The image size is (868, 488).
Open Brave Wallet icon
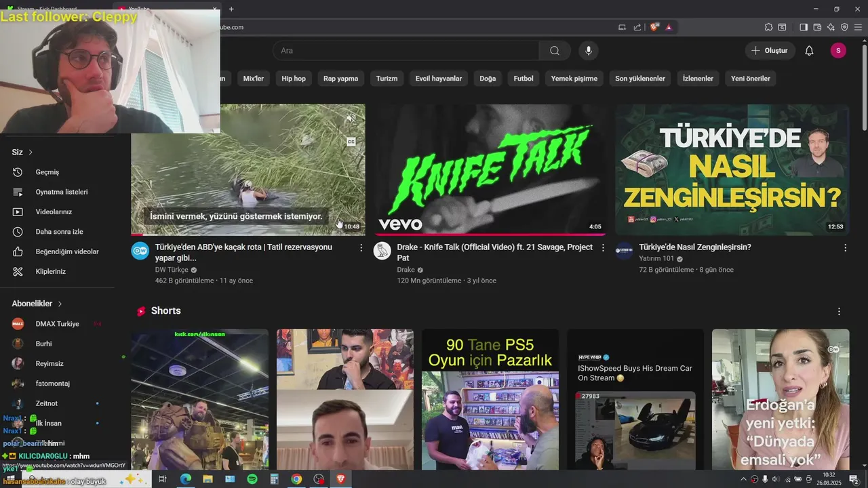[817, 27]
